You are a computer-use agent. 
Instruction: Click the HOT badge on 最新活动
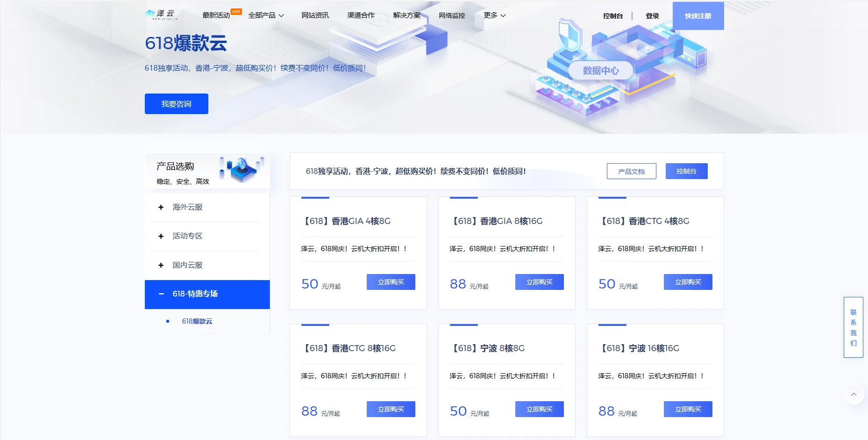(x=236, y=12)
